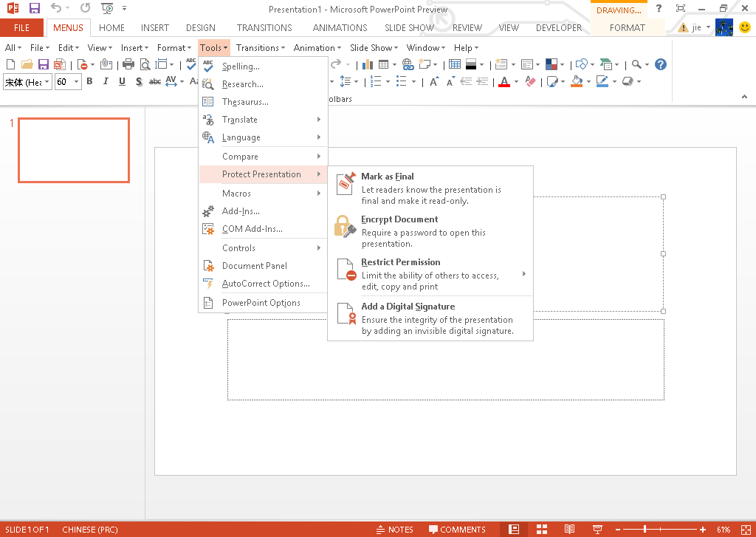Click the paperclip attachment email icon

click(x=106, y=64)
